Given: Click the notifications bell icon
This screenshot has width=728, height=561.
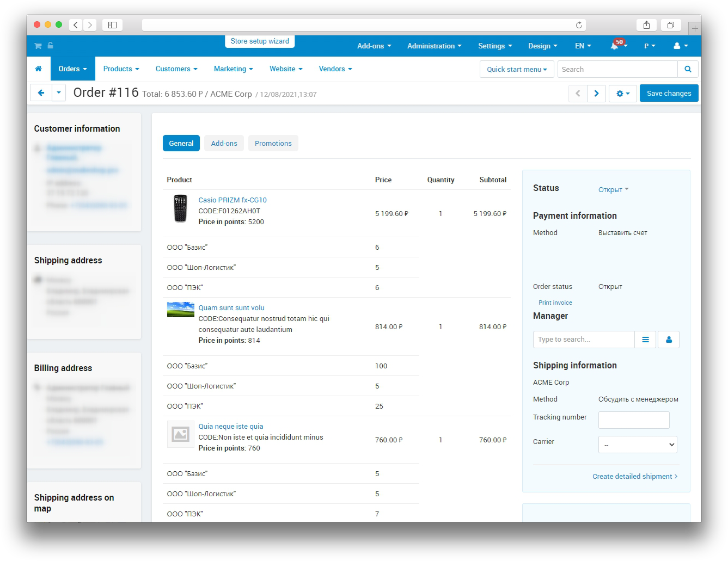Looking at the screenshot, I should [615, 46].
